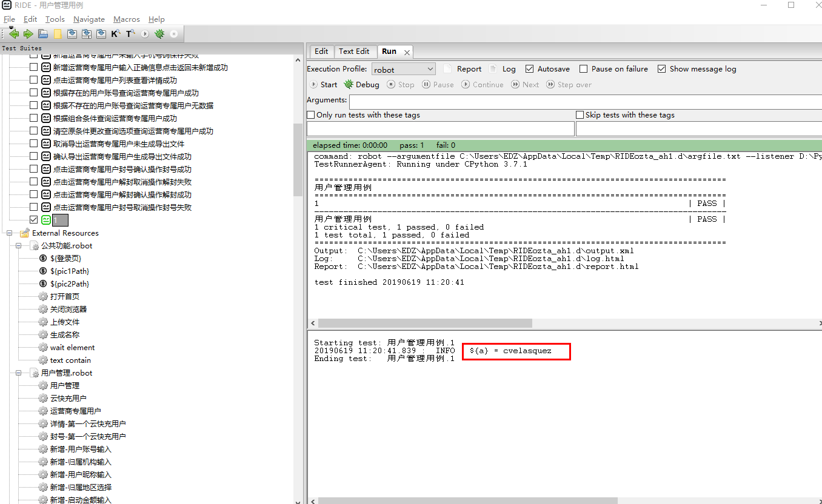822x504 pixels.
Task: Click robot icon of test case 1
Action: tap(46, 220)
